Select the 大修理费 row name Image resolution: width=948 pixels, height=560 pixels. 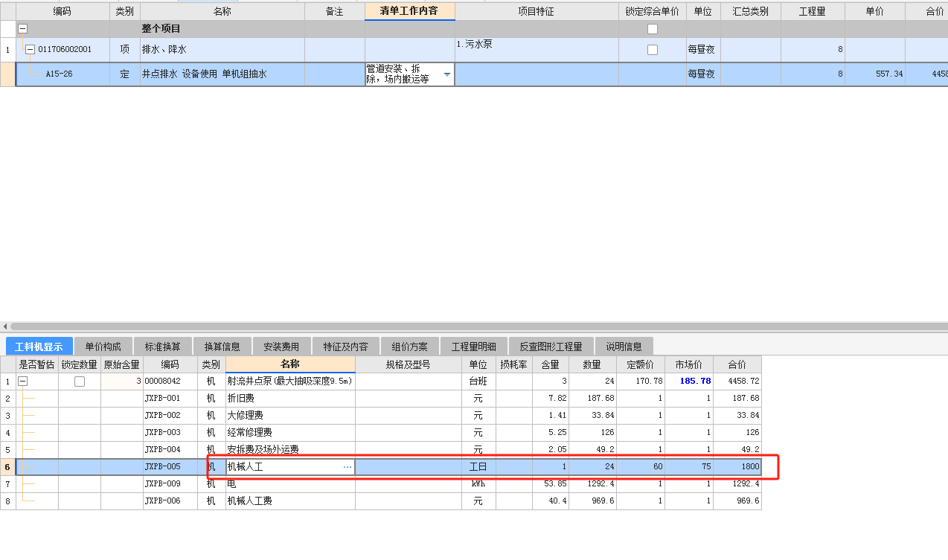pos(290,416)
